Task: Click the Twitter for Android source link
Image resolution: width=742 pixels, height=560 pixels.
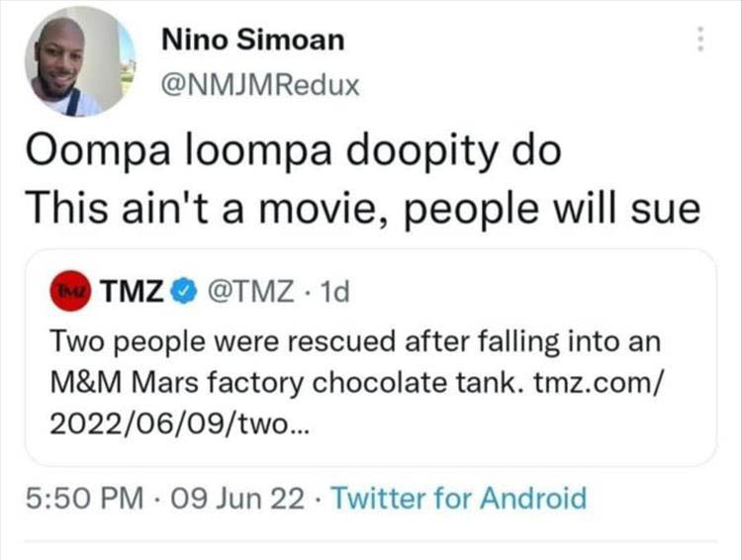Action: pos(457,498)
